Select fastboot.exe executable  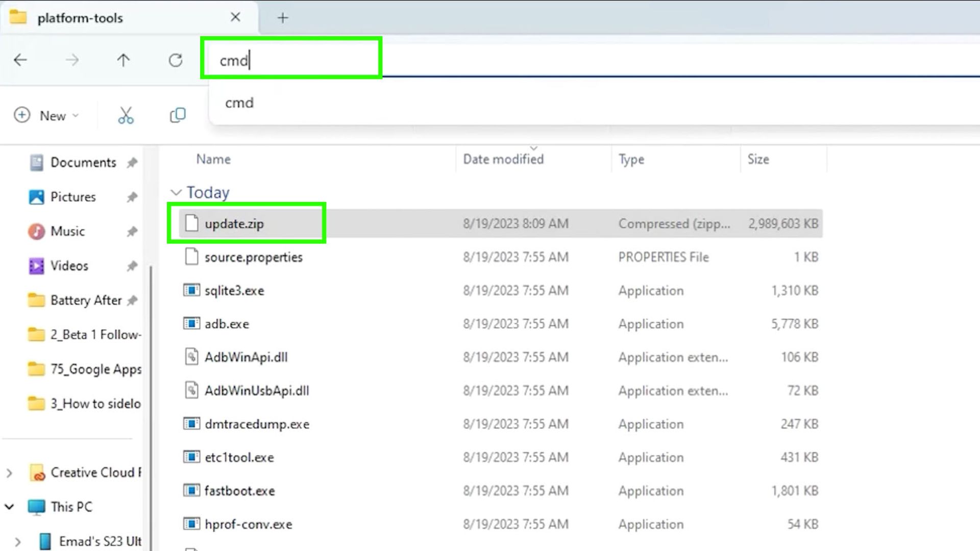(x=239, y=490)
